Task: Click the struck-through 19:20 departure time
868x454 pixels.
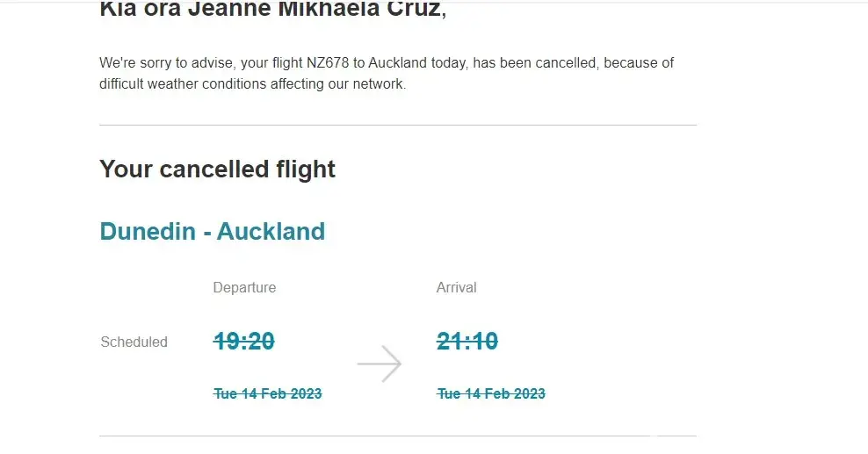Action: pyautogui.click(x=244, y=341)
